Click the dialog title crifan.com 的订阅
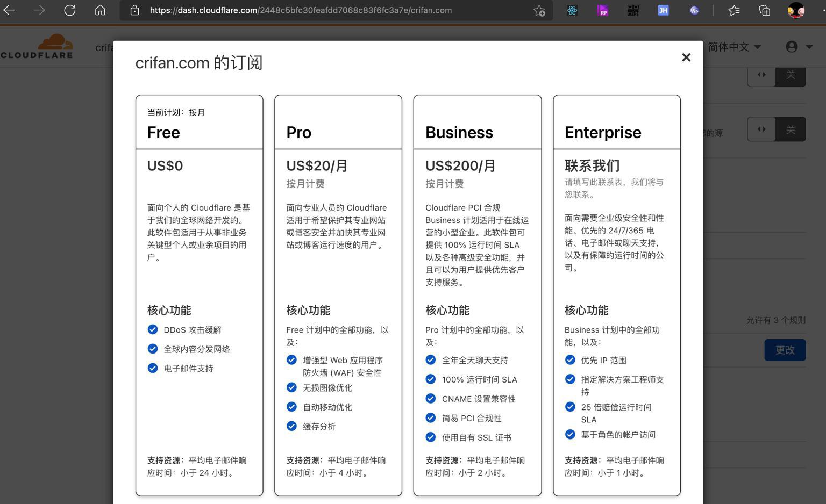826x504 pixels. [x=199, y=62]
